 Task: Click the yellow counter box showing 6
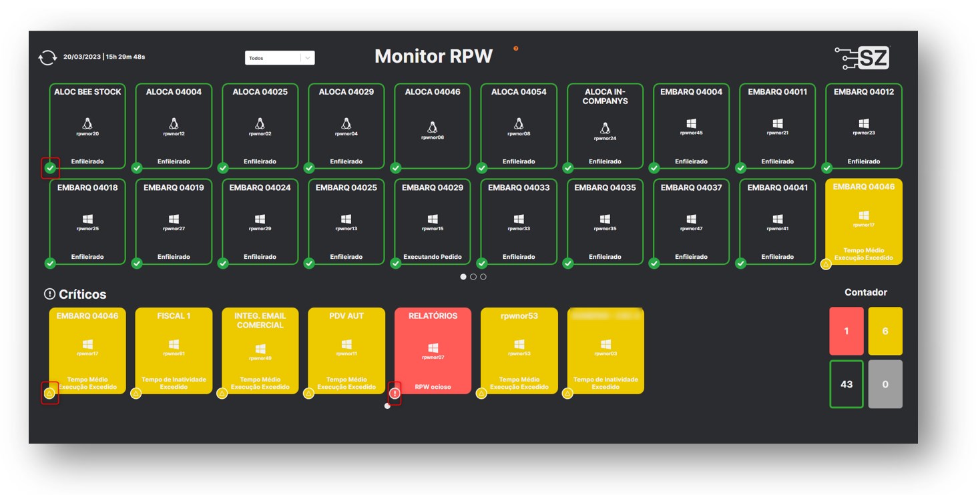tap(885, 331)
